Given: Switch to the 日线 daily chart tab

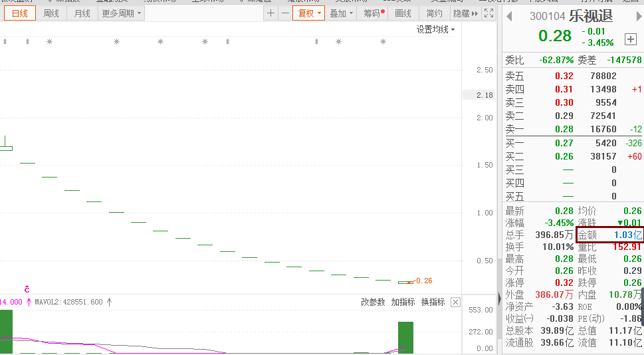Looking at the screenshot, I should 20,13.
